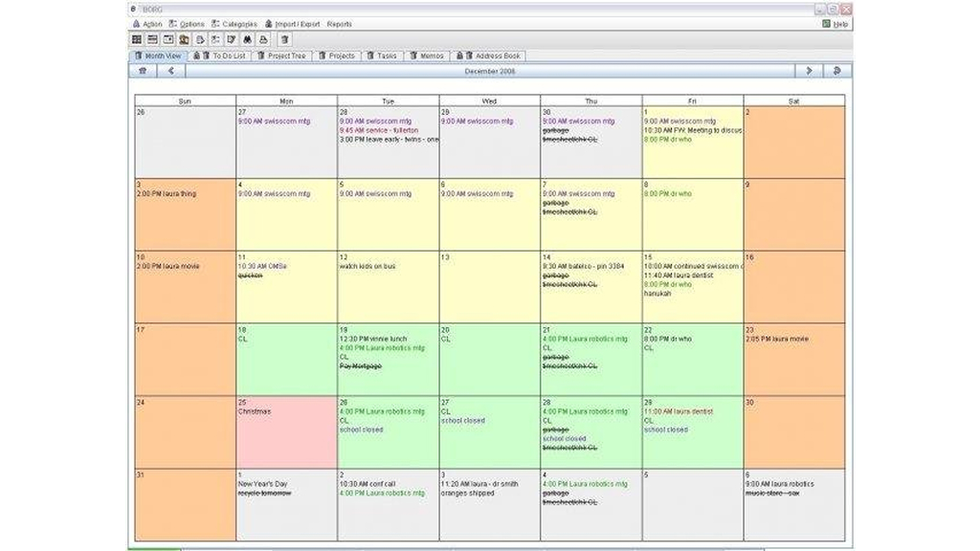This screenshot has height=551, width=980.
Task: Click the memo editing toolbar icon
Action: [231, 39]
